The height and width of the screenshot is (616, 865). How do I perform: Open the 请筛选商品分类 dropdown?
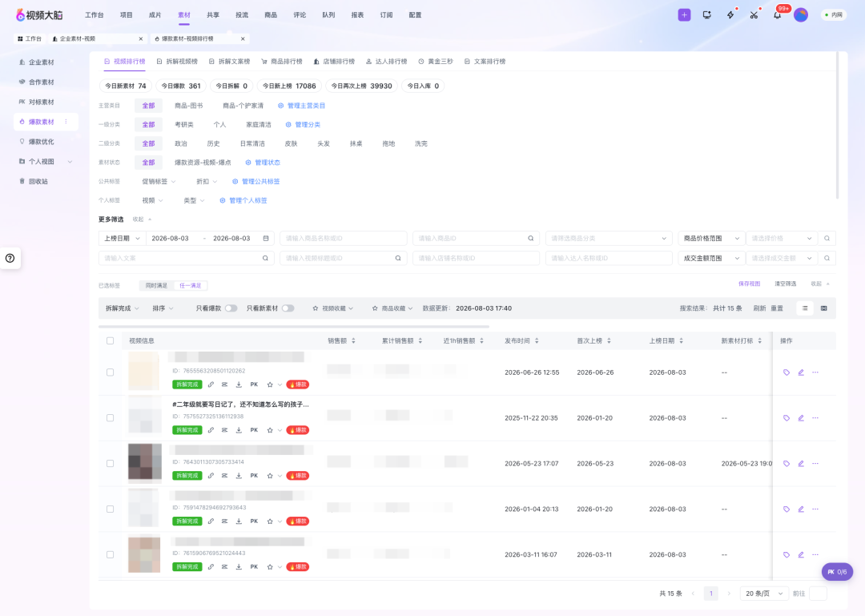click(609, 239)
